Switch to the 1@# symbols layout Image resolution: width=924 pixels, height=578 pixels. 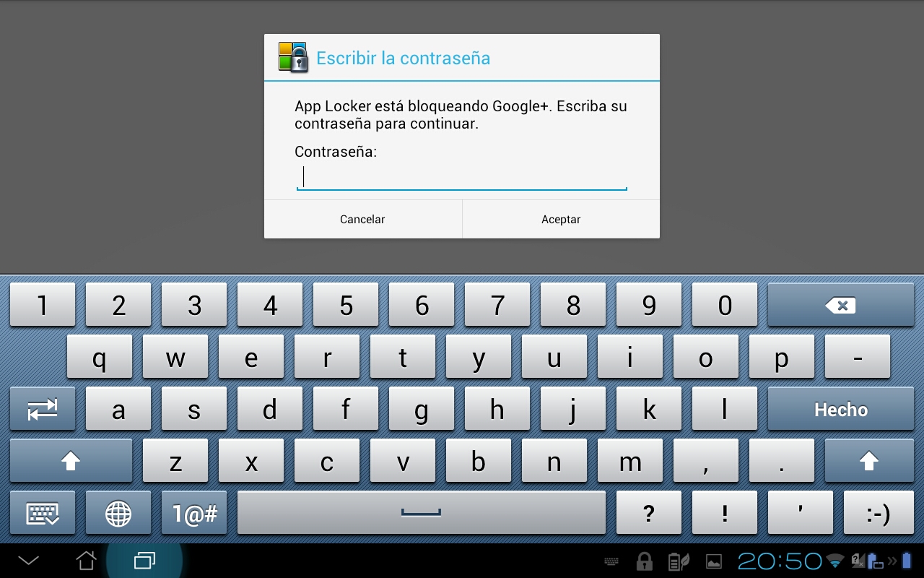(x=194, y=514)
